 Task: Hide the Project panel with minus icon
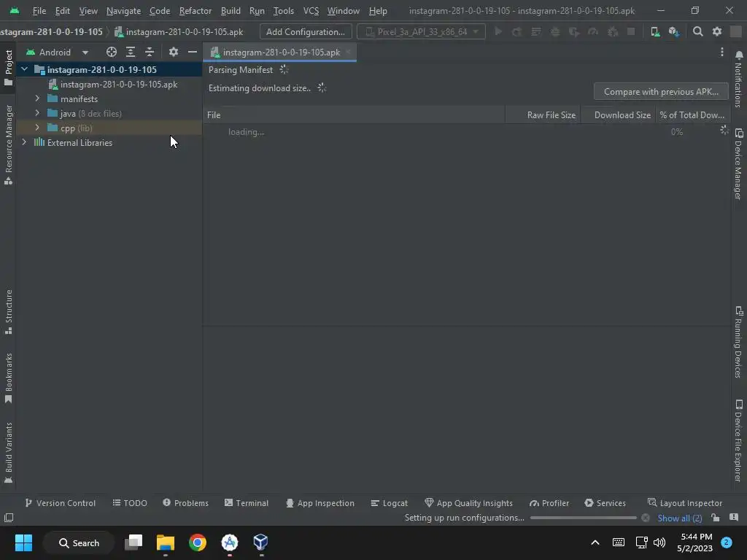pos(193,52)
